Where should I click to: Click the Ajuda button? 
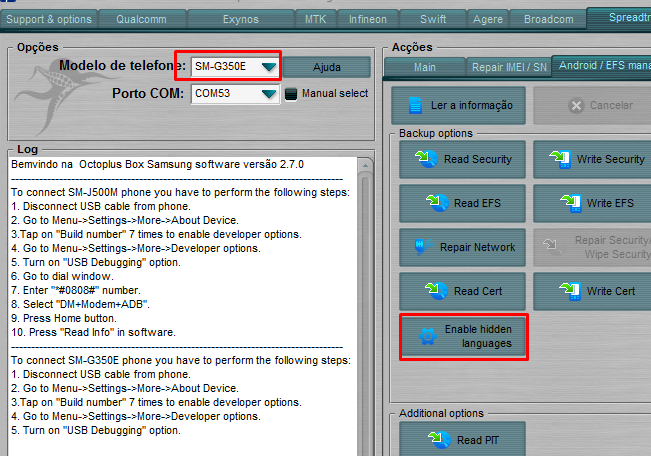(x=327, y=67)
